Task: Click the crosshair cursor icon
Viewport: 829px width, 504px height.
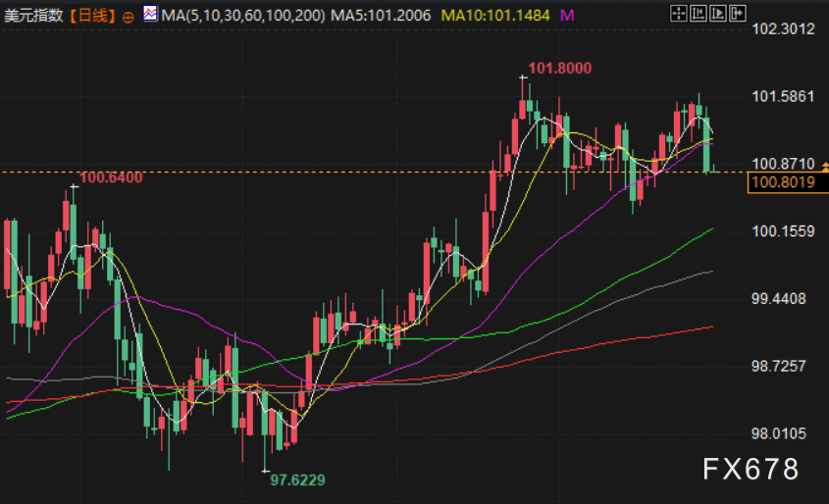Action: point(678,13)
